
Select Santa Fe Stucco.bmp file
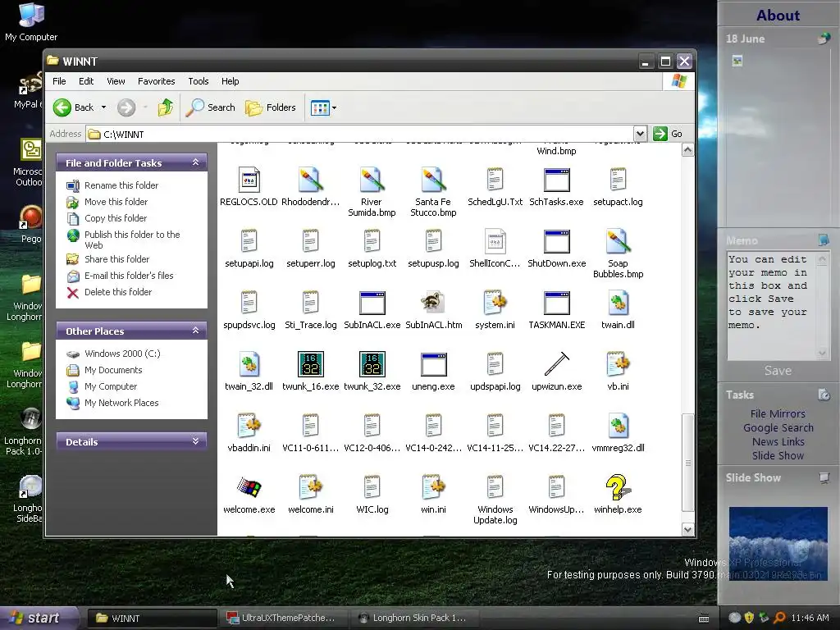tap(433, 180)
